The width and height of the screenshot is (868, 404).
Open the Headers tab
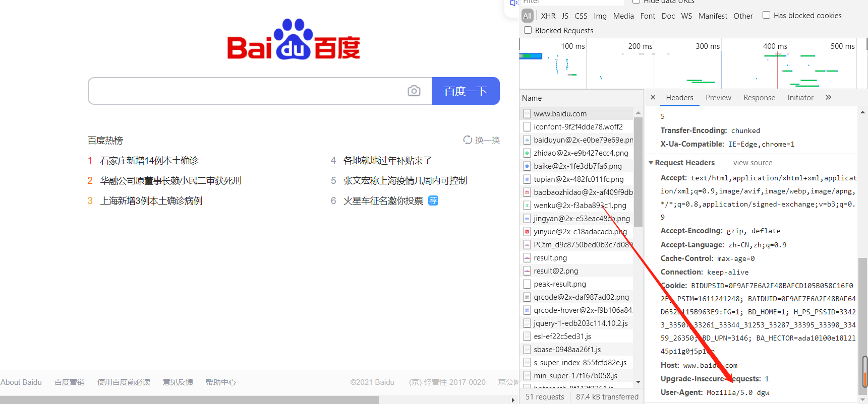click(679, 98)
